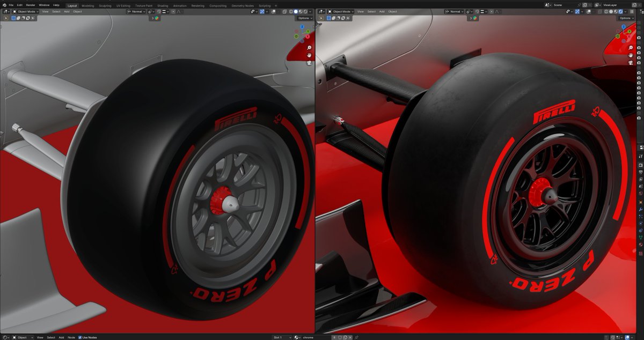644x340 pixels.
Task: Open the Normal transform orientation dropdown in the left viewport
Action: point(136,11)
